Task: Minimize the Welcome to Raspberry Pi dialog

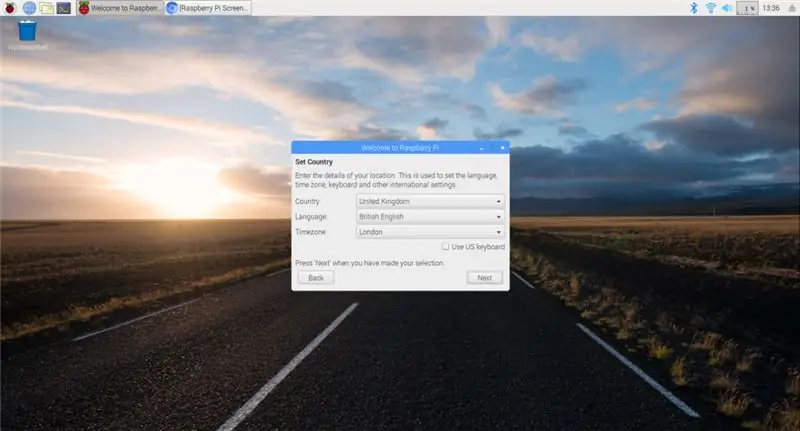Action: [x=482, y=148]
